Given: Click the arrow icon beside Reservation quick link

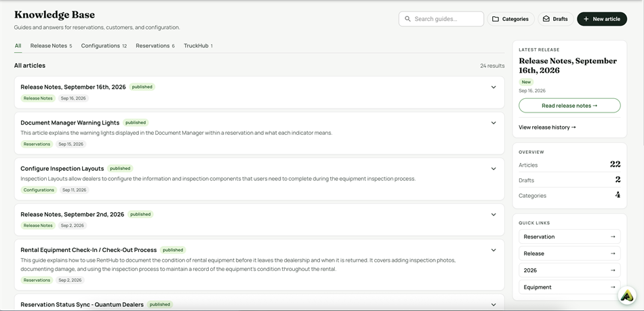Looking at the screenshot, I should [613, 236].
